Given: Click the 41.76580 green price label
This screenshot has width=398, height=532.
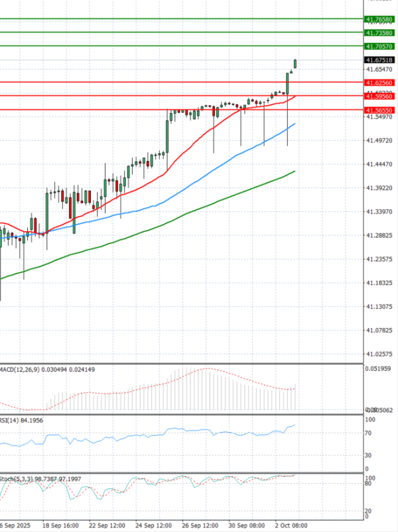Looking at the screenshot, I should coord(380,20).
